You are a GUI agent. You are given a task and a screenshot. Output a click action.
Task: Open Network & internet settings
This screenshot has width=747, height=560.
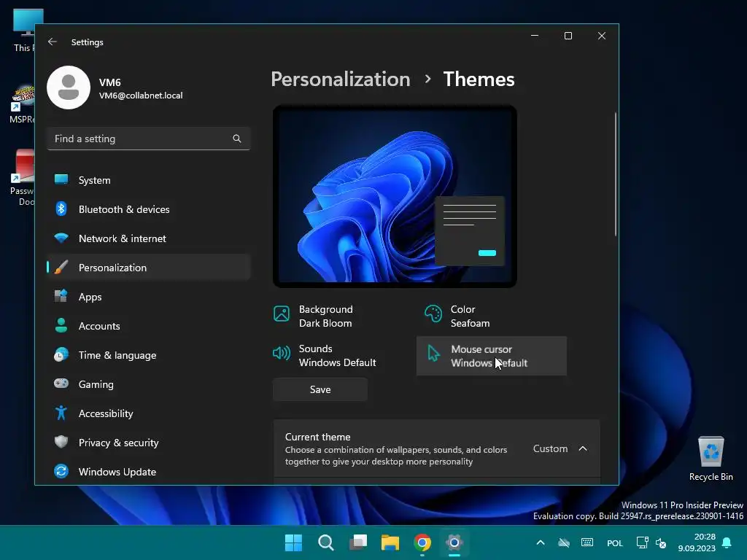[149, 238]
